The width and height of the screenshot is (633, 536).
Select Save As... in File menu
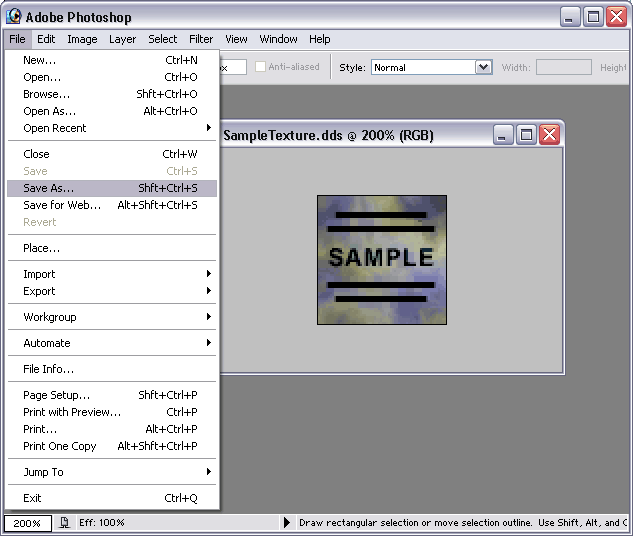(112, 188)
